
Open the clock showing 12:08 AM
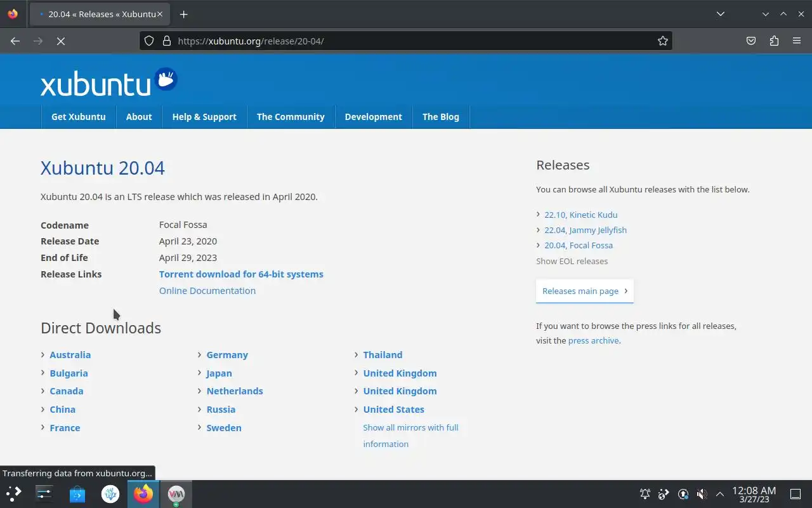click(x=754, y=494)
